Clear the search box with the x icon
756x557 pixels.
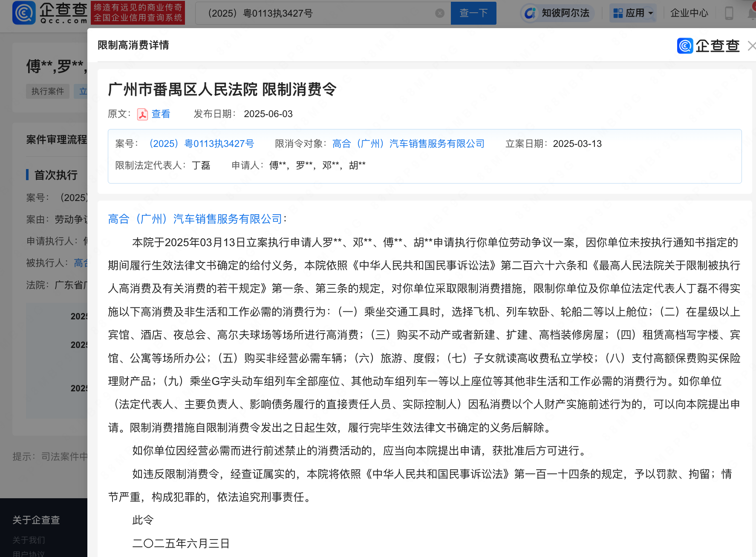(x=440, y=13)
